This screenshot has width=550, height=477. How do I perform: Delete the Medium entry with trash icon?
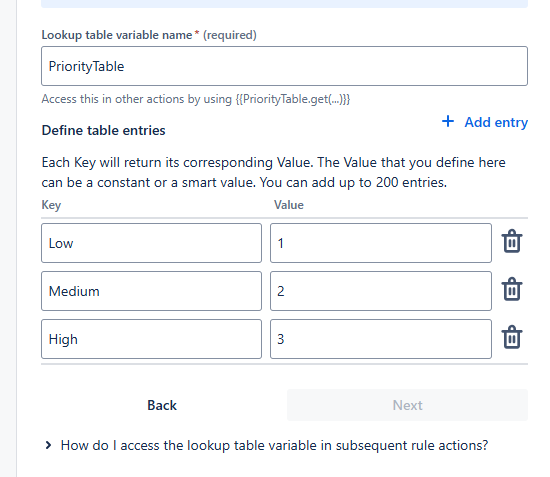pyautogui.click(x=512, y=289)
